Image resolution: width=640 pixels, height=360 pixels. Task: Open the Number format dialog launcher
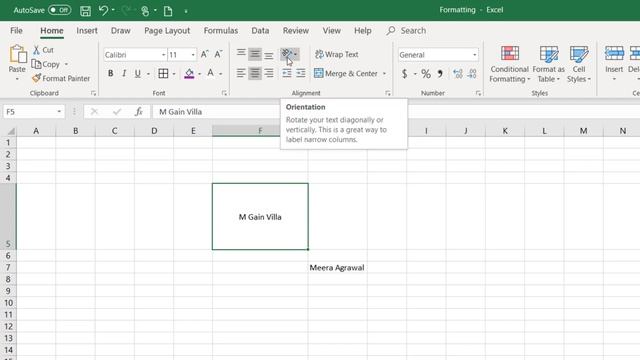478,93
